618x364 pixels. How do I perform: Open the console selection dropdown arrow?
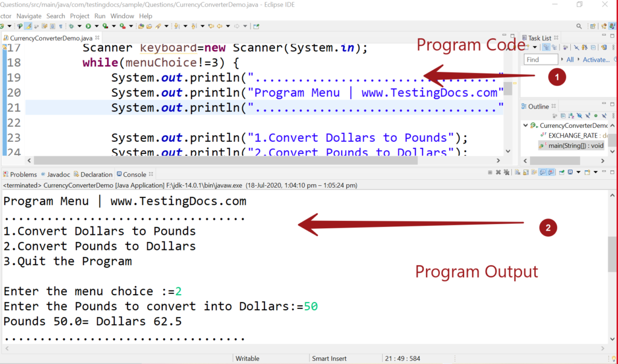[x=578, y=174]
